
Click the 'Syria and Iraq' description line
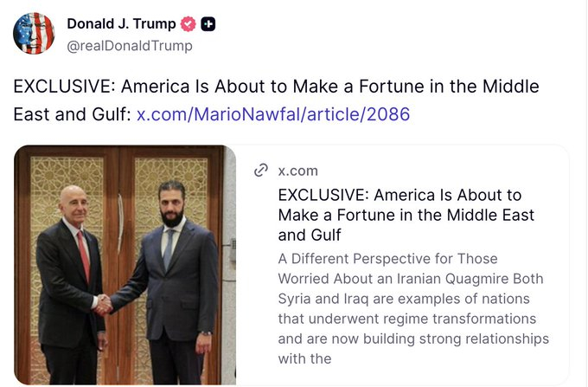pyautogui.click(x=404, y=299)
